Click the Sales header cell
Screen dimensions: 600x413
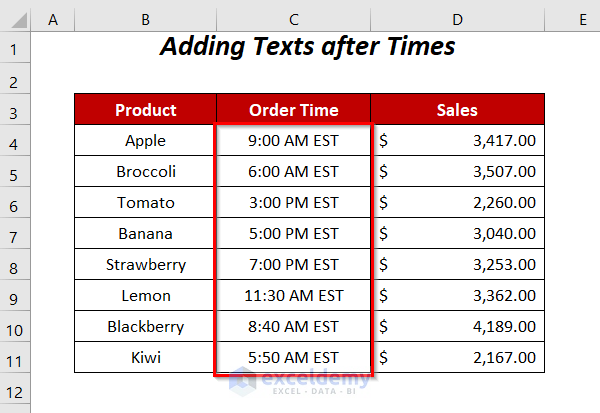click(457, 110)
